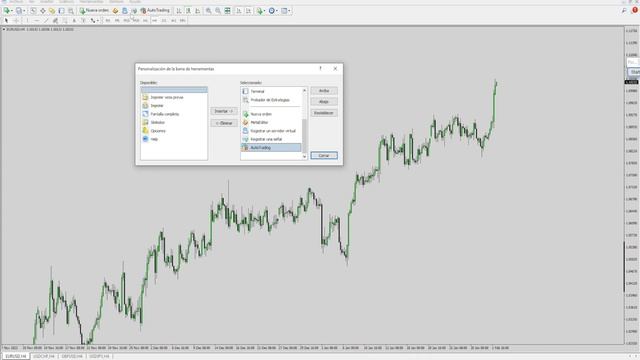
Task: Switch to M5 timeframe
Action: coord(117,20)
